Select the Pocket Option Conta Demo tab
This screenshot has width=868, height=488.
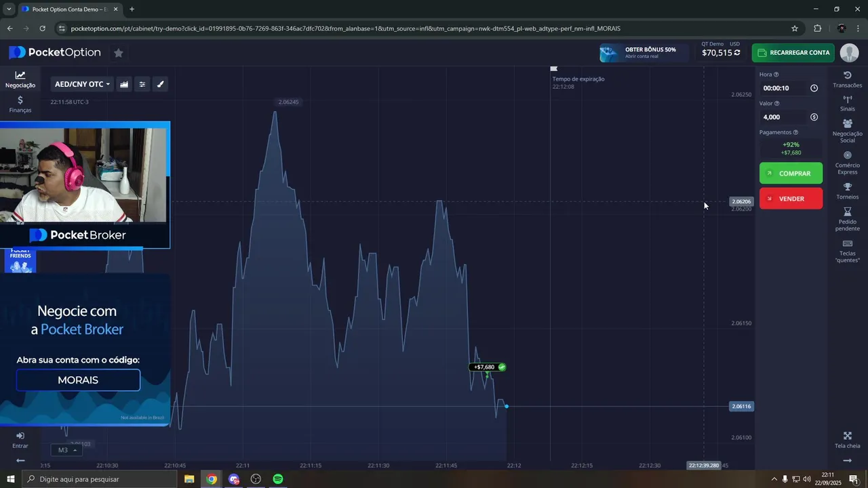pyautogui.click(x=70, y=9)
